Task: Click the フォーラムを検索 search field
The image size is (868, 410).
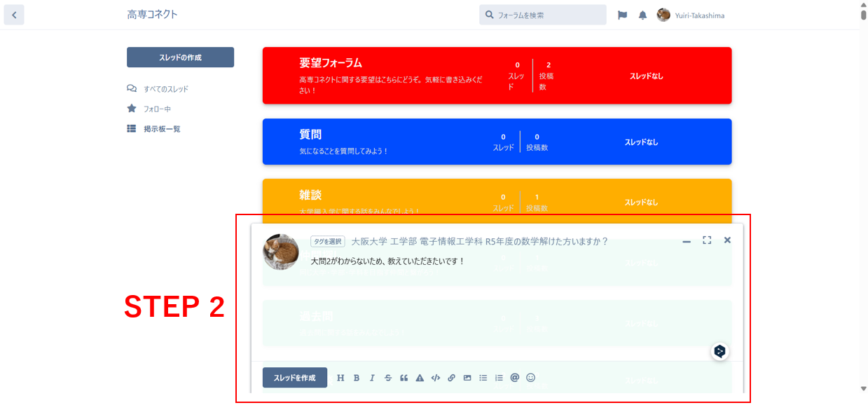Action: coord(543,14)
